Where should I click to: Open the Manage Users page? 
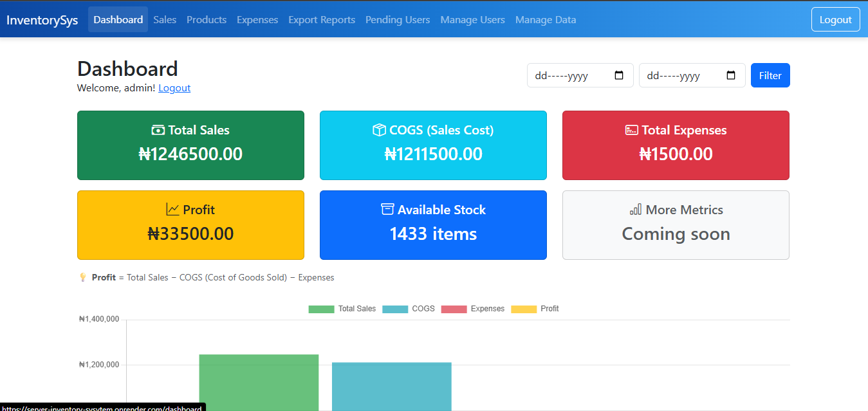[x=472, y=19]
